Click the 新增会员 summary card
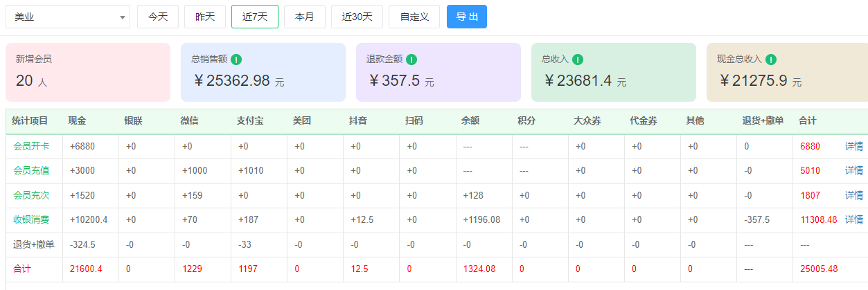 click(88, 72)
